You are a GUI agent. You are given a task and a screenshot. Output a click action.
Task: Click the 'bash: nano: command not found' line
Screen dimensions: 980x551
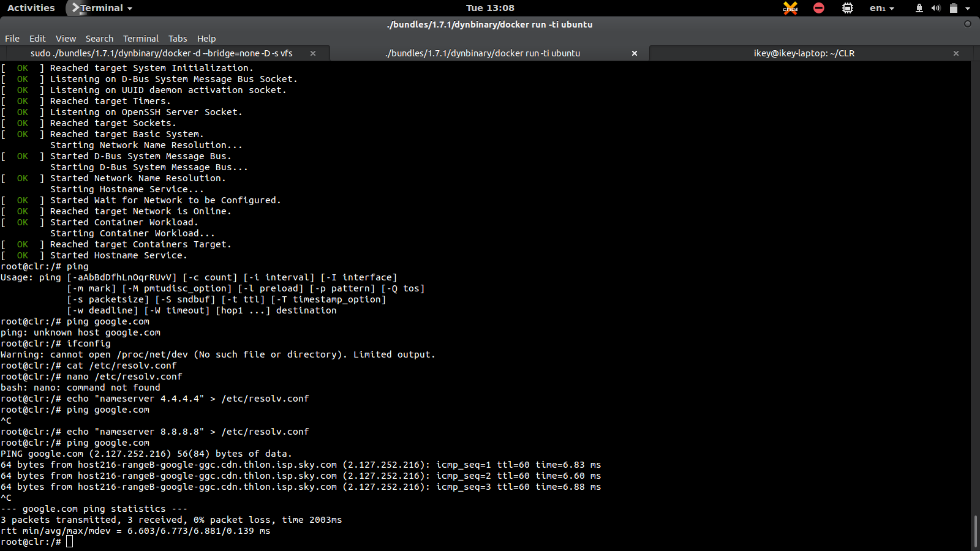point(80,388)
